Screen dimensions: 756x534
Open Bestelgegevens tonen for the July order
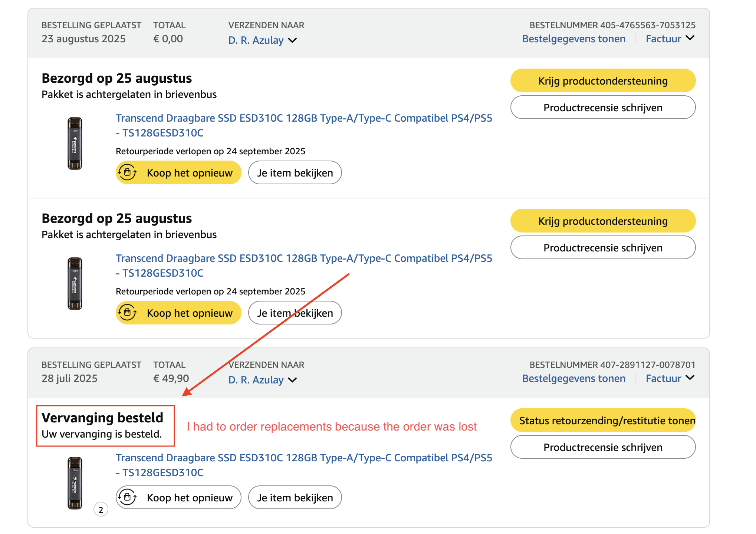click(x=573, y=378)
